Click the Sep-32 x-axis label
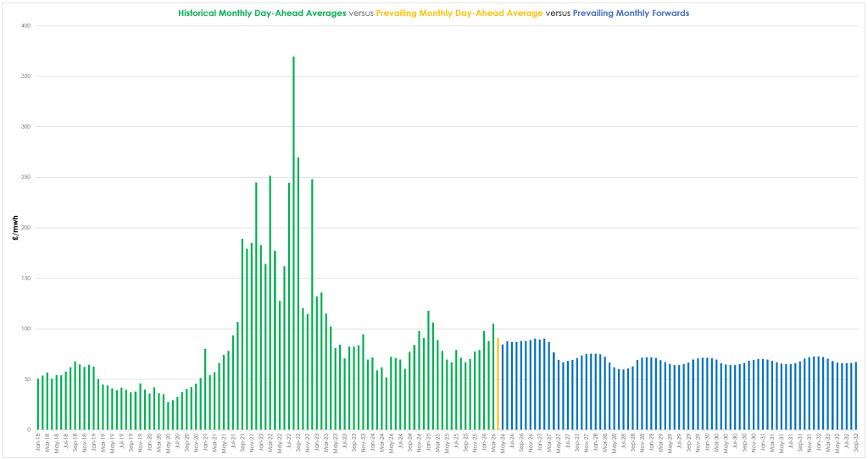This screenshot has width=868, height=459. [856, 443]
